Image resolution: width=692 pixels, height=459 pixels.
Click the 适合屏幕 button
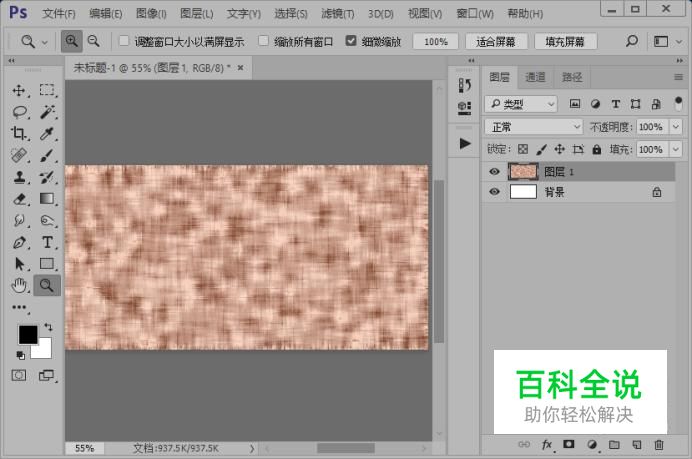coord(496,41)
